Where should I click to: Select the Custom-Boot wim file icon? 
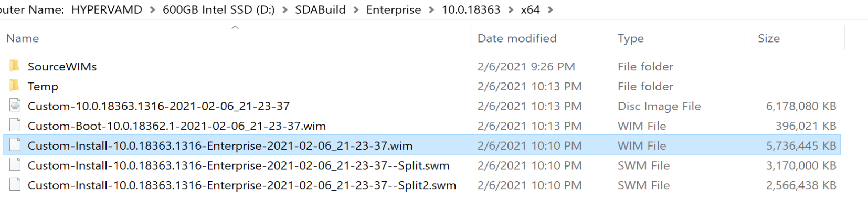[15, 126]
